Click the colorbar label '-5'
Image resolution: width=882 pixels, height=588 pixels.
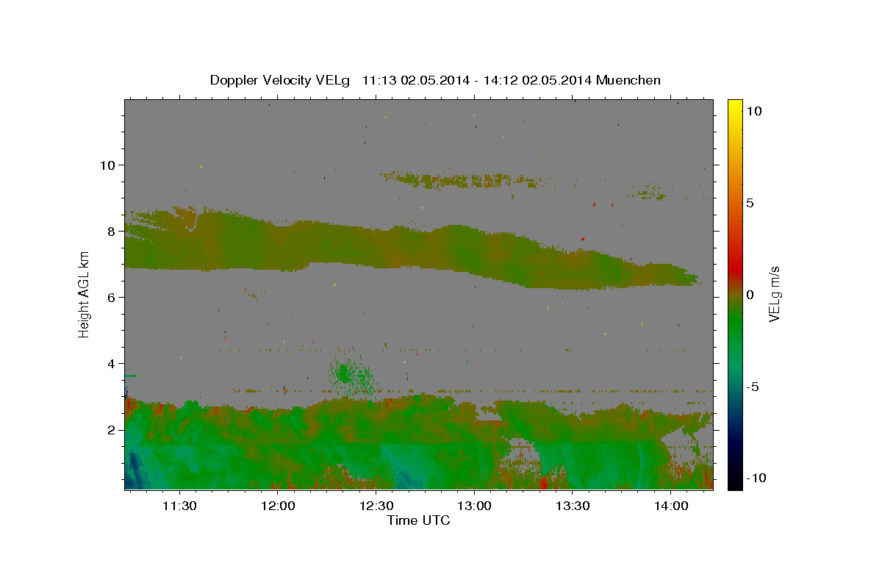point(752,387)
